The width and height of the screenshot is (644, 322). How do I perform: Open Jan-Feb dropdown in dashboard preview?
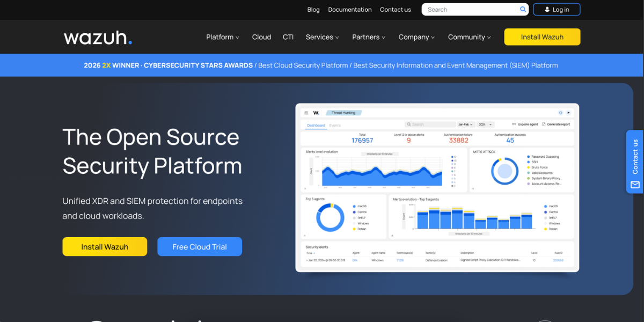(x=465, y=124)
